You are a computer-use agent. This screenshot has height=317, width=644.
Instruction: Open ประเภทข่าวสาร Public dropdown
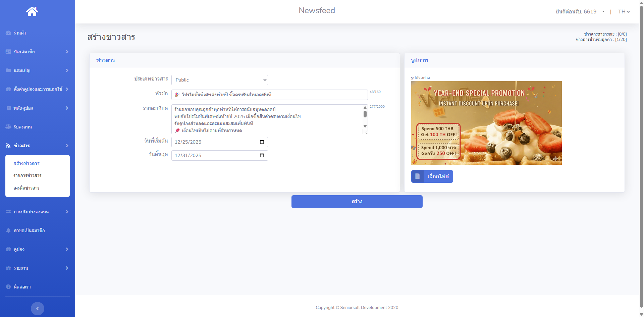coord(220,80)
